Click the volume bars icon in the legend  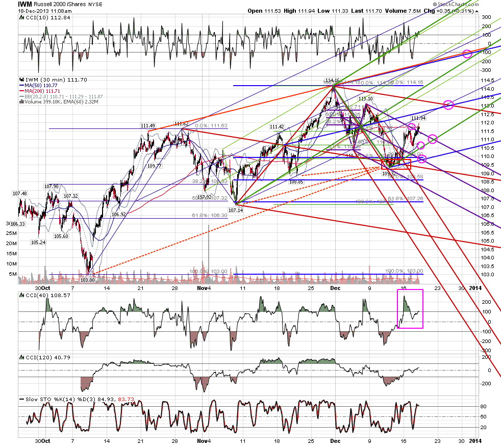[x=22, y=102]
